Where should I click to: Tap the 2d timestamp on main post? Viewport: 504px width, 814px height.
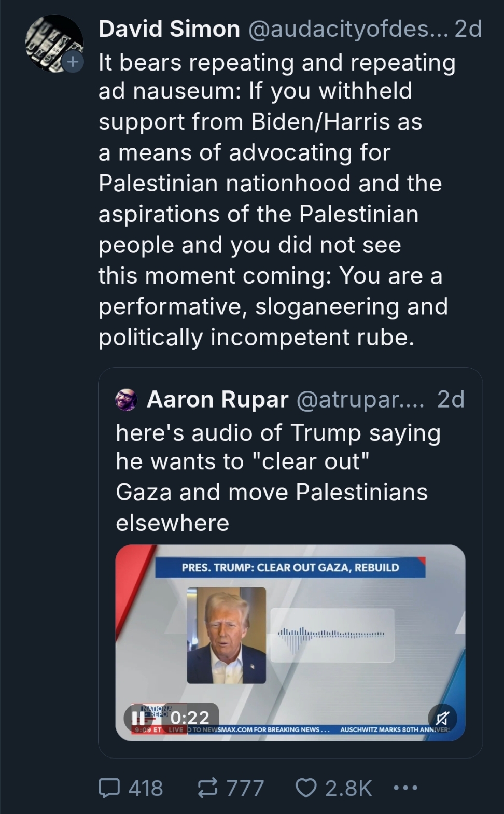click(x=468, y=29)
